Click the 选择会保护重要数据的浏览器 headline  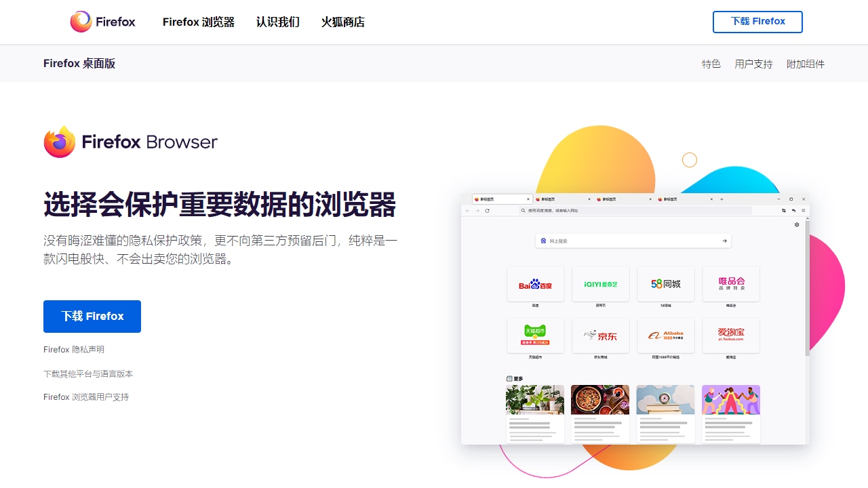point(220,204)
